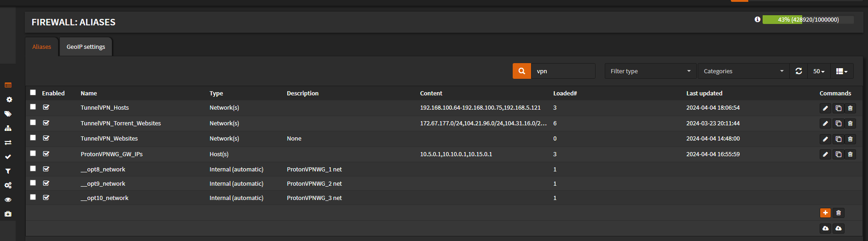
Task: Select the Aliases tab
Action: (41, 47)
